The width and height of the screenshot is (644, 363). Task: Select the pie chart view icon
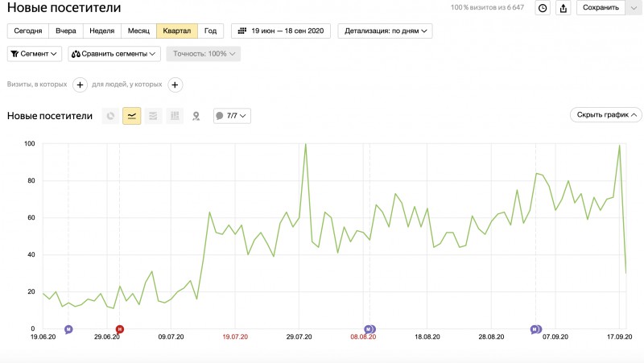(x=110, y=116)
